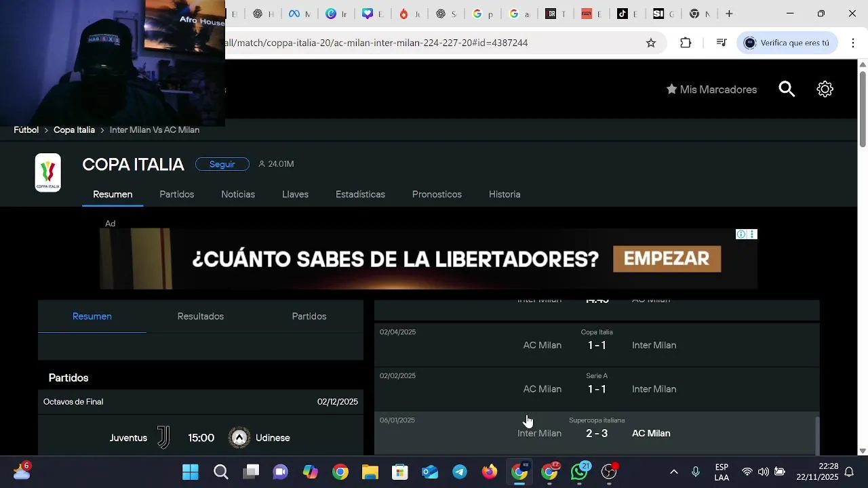The image size is (868, 488).
Task: Open the Llaves tab
Action: click(295, 195)
